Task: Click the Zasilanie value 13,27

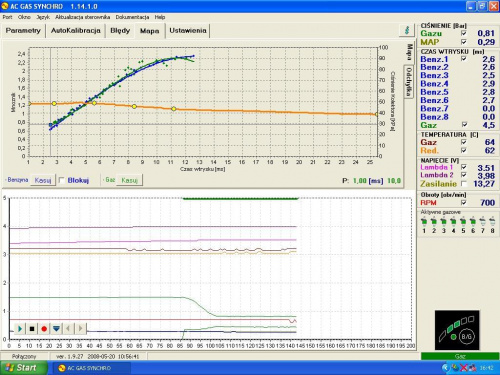Action: pos(484,184)
